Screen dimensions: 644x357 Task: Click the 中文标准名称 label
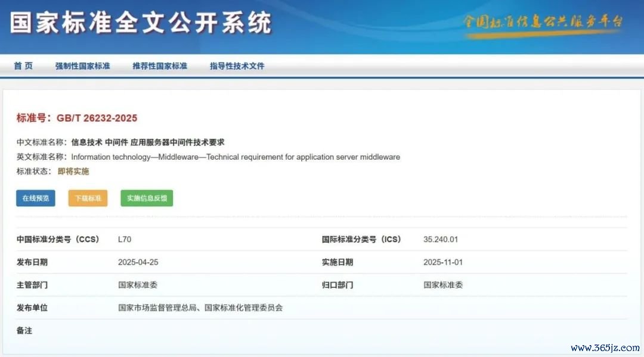pos(42,142)
